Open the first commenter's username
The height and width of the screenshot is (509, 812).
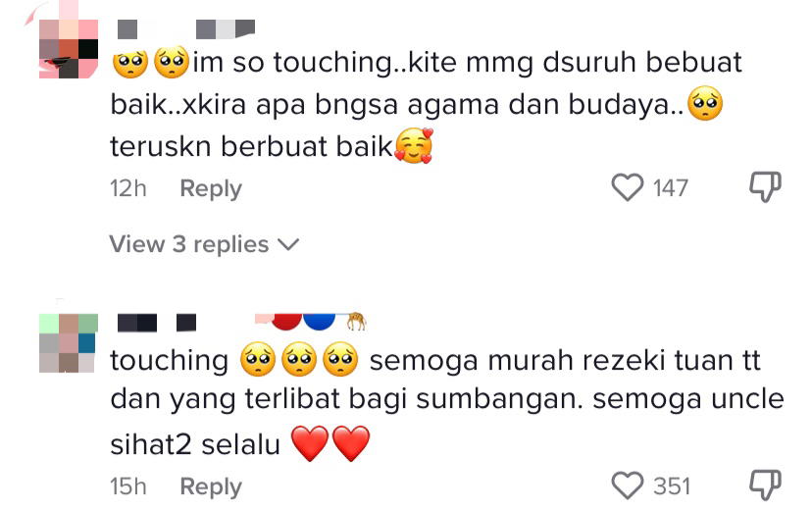pos(186,29)
